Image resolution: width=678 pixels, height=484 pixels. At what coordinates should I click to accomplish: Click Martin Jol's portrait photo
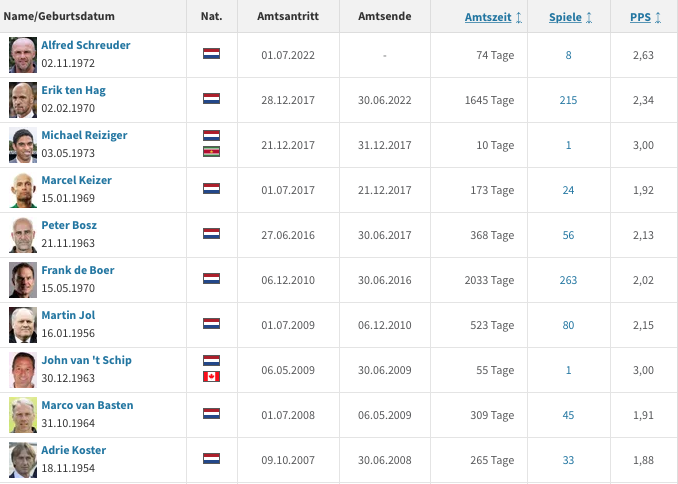[23, 325]
